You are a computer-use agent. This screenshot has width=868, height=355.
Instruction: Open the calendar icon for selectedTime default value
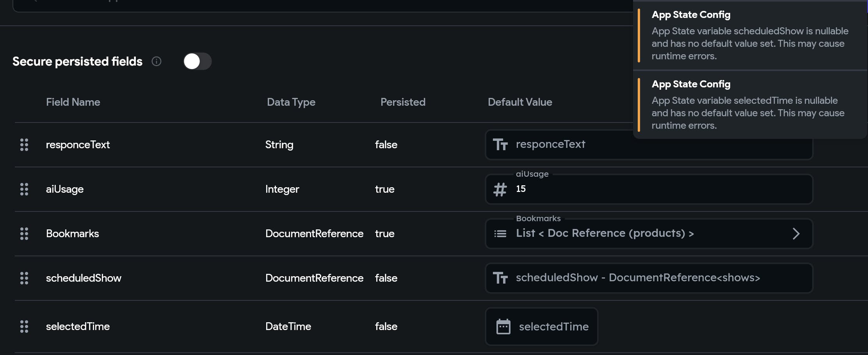[x=504, y=327]
